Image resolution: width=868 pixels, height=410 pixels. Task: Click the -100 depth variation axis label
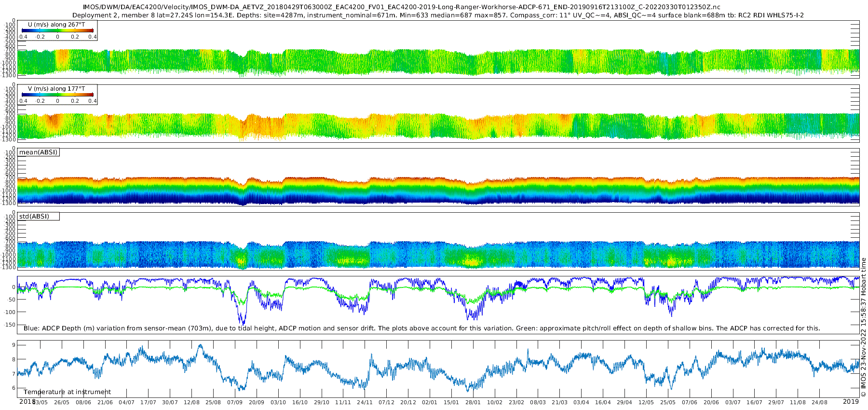click(10, 312)
